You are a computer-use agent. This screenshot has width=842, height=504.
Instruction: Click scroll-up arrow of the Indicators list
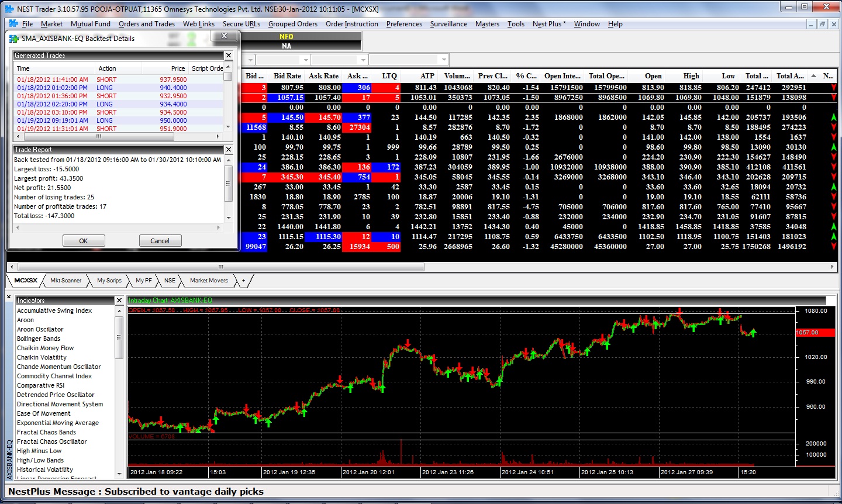pos(119,310)
